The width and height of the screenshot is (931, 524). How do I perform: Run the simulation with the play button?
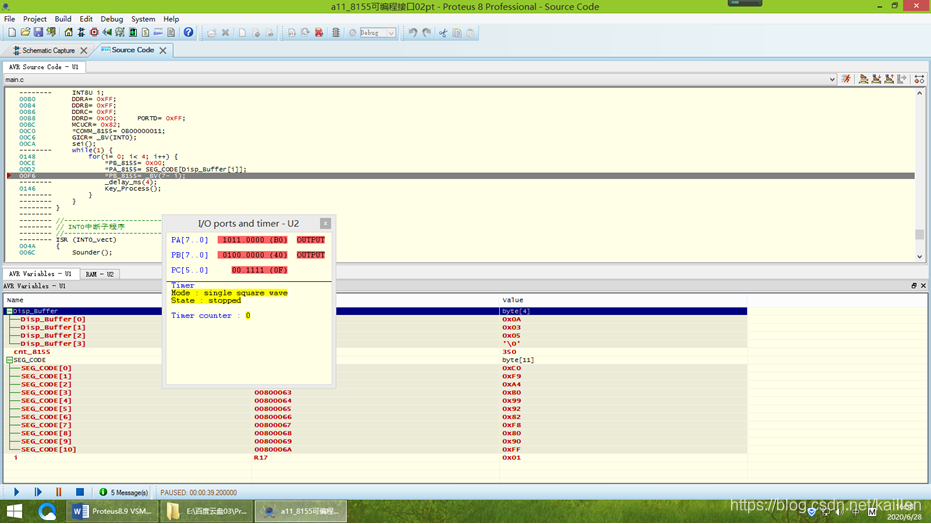tap(17, 492)
